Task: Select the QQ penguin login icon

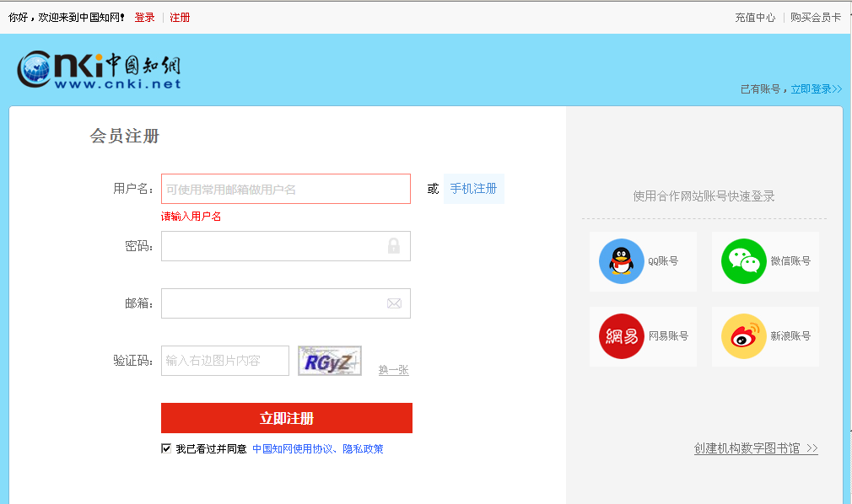Action: 621,261
